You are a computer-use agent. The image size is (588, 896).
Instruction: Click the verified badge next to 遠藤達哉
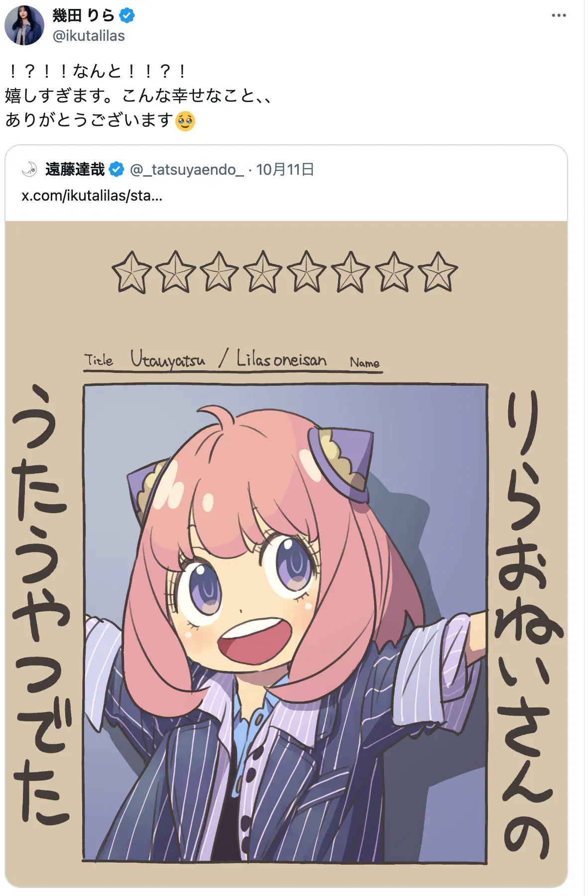click(x=117, y=169)
